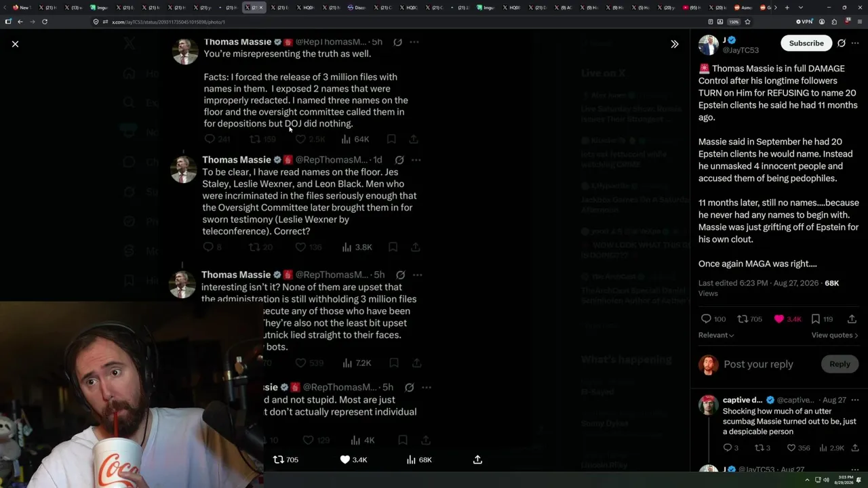
Task: Open the browser hamburger menu
Action: click(859, 22)
